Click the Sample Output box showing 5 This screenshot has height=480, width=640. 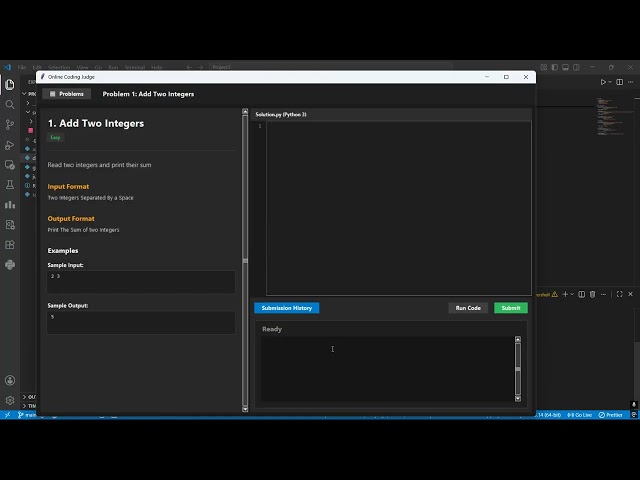pos(141,322)
